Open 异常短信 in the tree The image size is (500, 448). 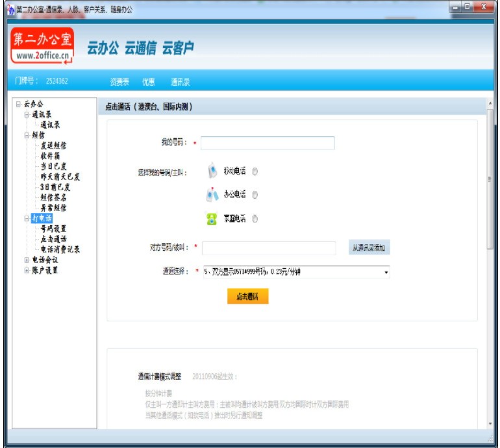pos(53,208)
